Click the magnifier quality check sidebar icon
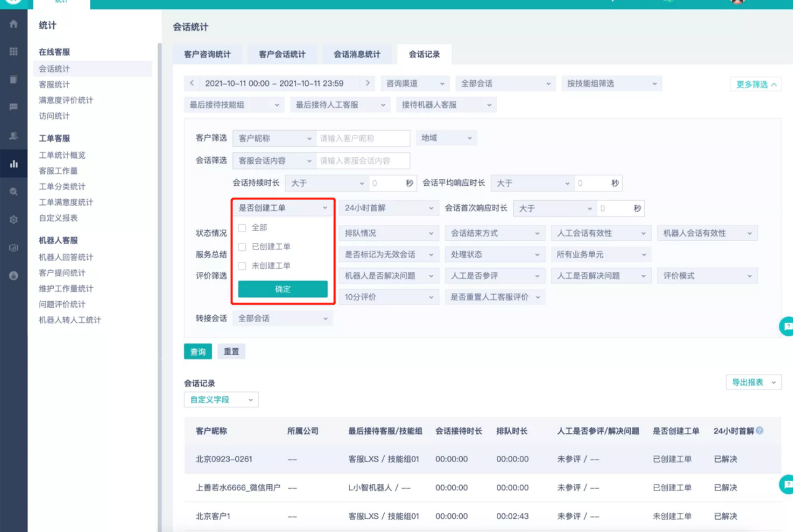This screenshot has width=793, height=532. pyautogui.click(x=14, y=192)
